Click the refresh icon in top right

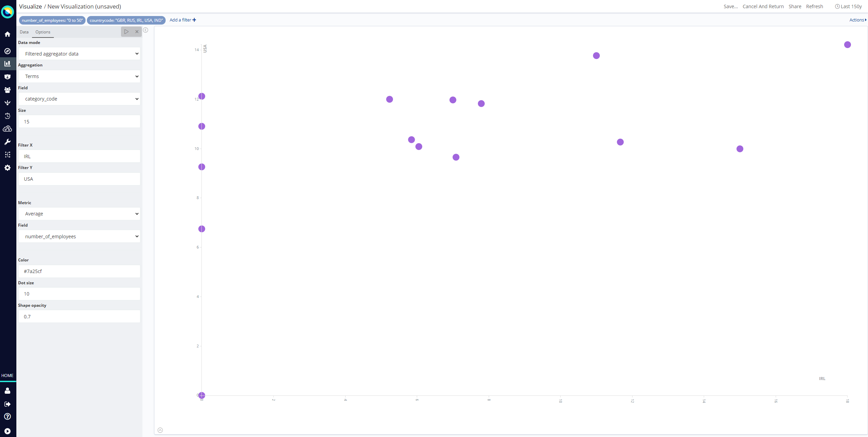tap(814, 6)
